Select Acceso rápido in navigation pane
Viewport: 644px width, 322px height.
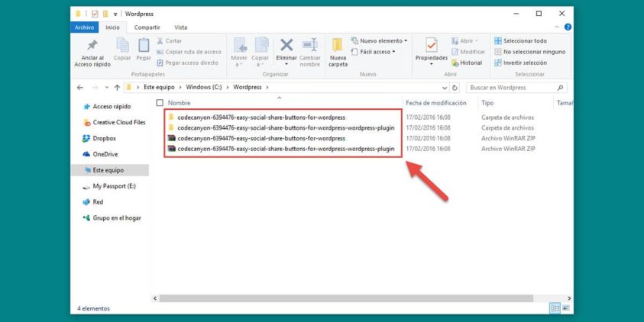112,107
